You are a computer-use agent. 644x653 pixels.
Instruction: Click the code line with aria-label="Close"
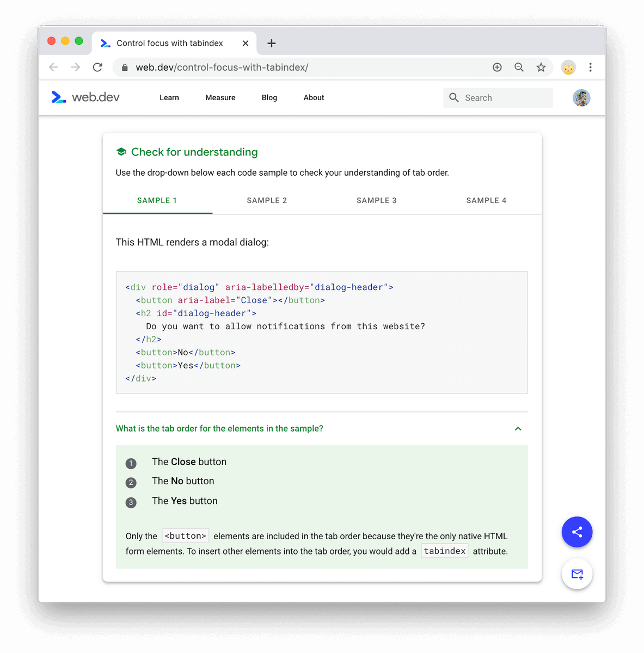tap(230, 300)
